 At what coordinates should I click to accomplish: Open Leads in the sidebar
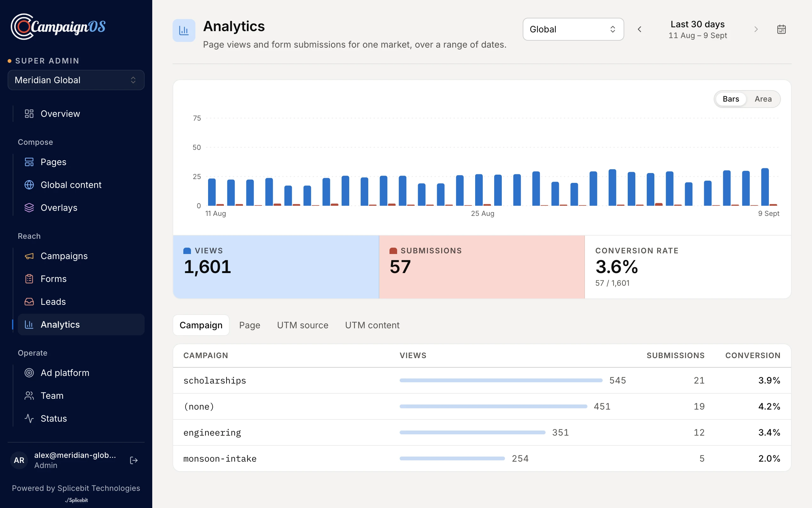[x=81, y=302]
